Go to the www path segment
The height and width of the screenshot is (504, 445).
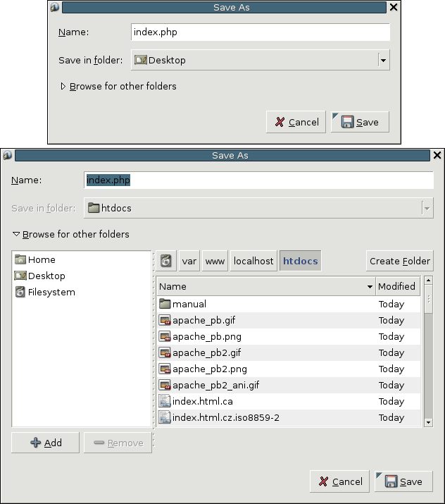pos(215,261)
